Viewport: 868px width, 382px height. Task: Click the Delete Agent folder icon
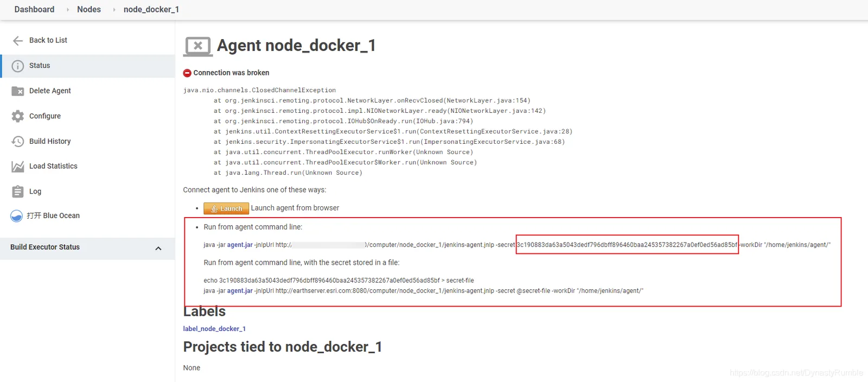click(x=18, y=91)
